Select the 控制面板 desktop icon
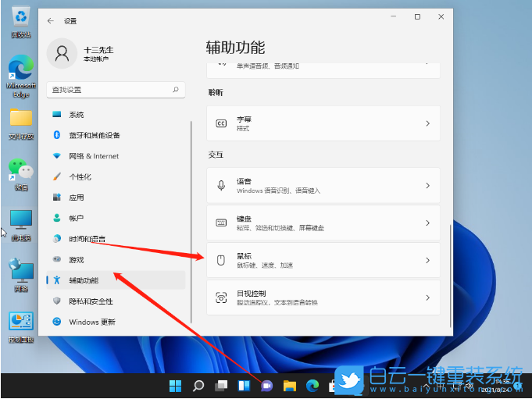The image size is (532, 399). click(21, 327)
